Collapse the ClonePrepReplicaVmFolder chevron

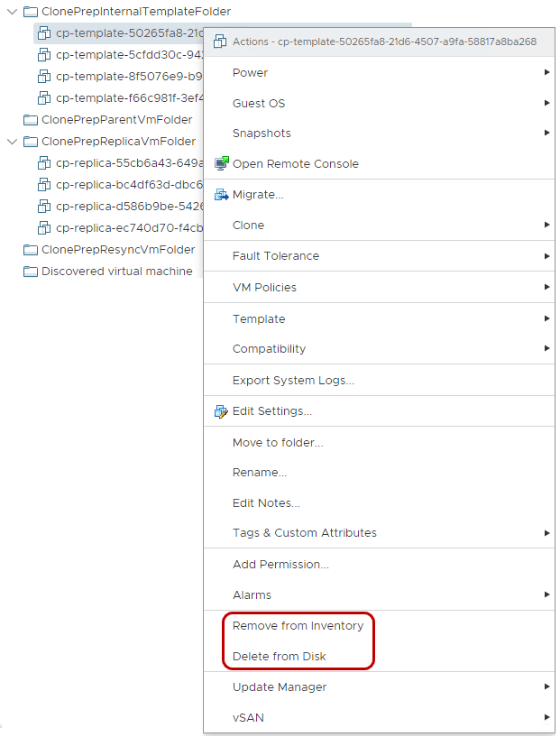pyautogui.click(x=12, y=142)
